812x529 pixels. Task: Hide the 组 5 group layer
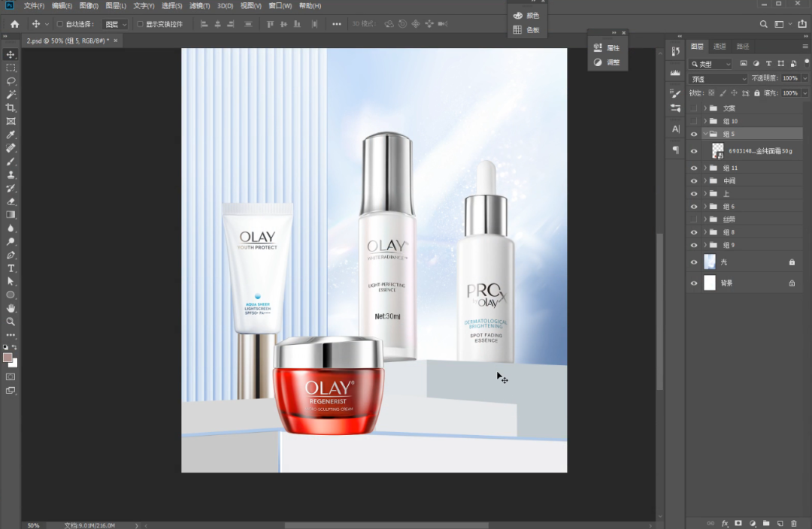pyautogui.click(x=694, y=134)
